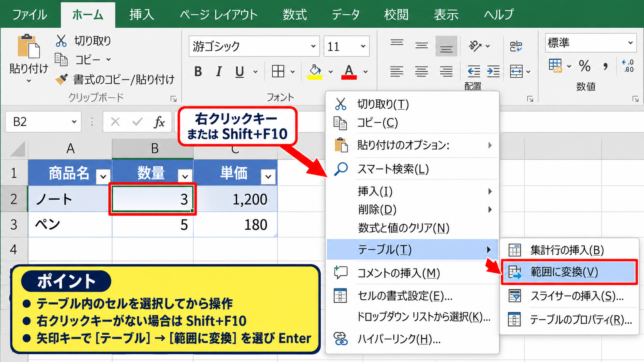The height and width of the screenshot is (362, 644).
Task: Choose セルの書式設定(E) in context menu
Action: 412,296
